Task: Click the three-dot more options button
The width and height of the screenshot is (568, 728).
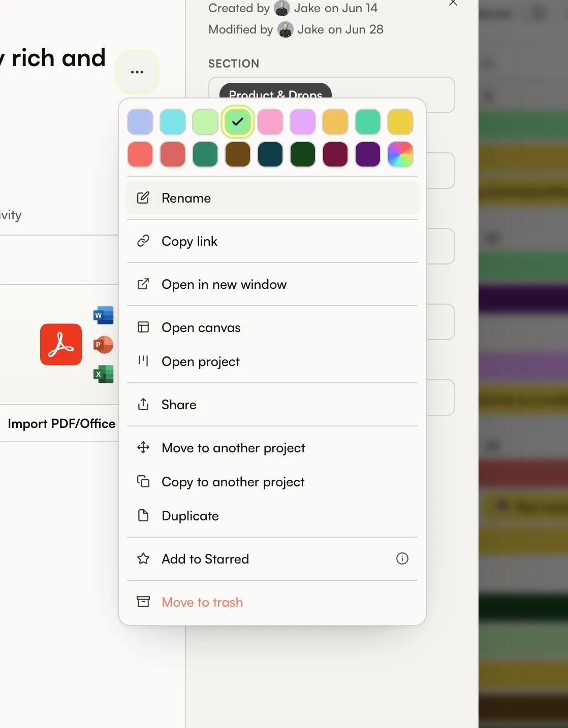Action: (137, 72)
